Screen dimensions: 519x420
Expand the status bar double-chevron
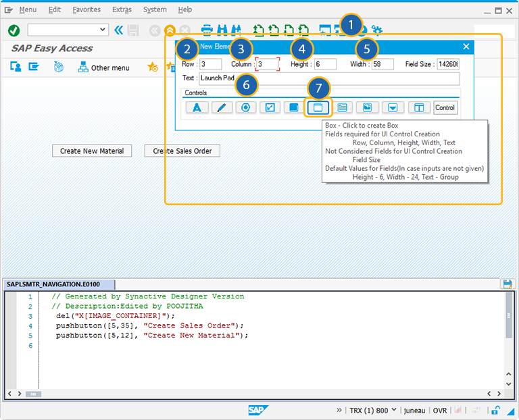[339, 410]
